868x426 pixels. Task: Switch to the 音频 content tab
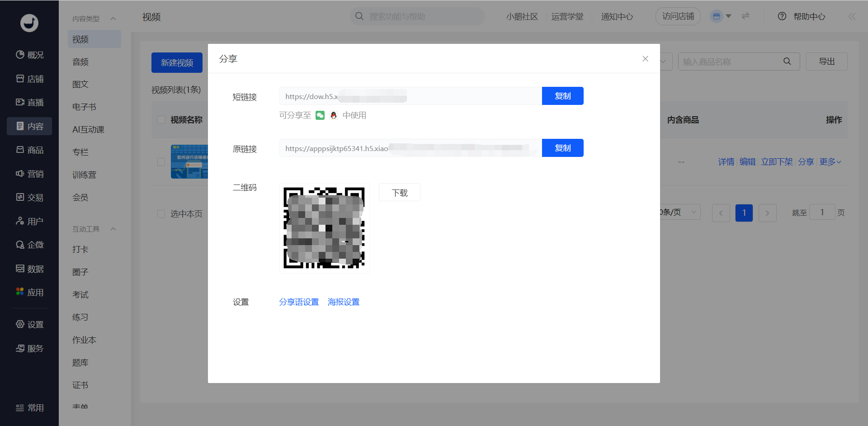click(x=80, y=62)
